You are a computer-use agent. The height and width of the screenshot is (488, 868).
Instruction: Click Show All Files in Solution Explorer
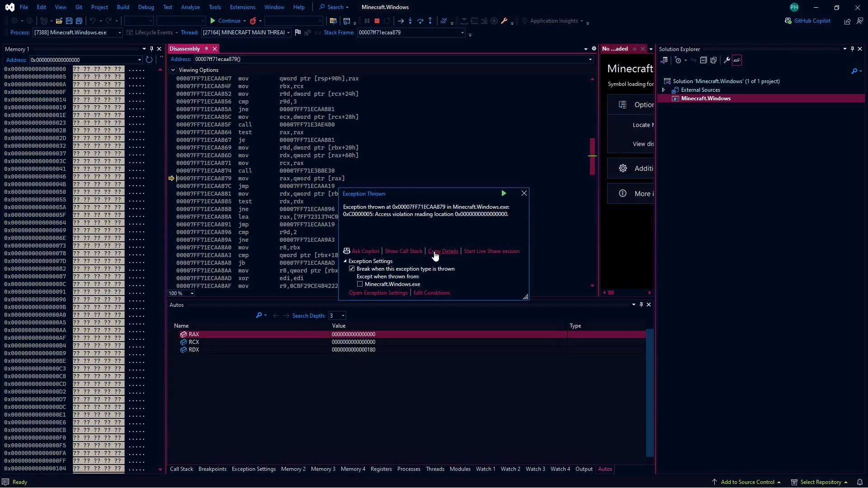tap(713, 60)
